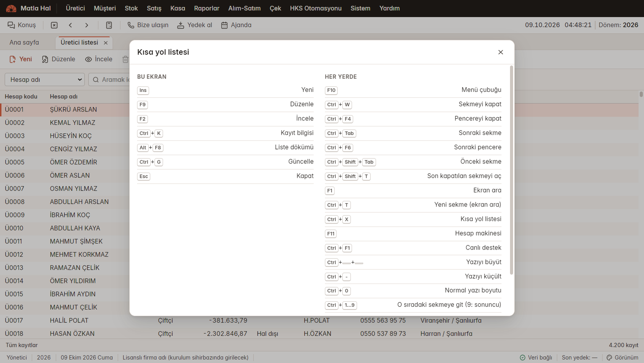Click Son yedek status entry
The width and height of the screenshot is (644, 363).
[579, 358]
